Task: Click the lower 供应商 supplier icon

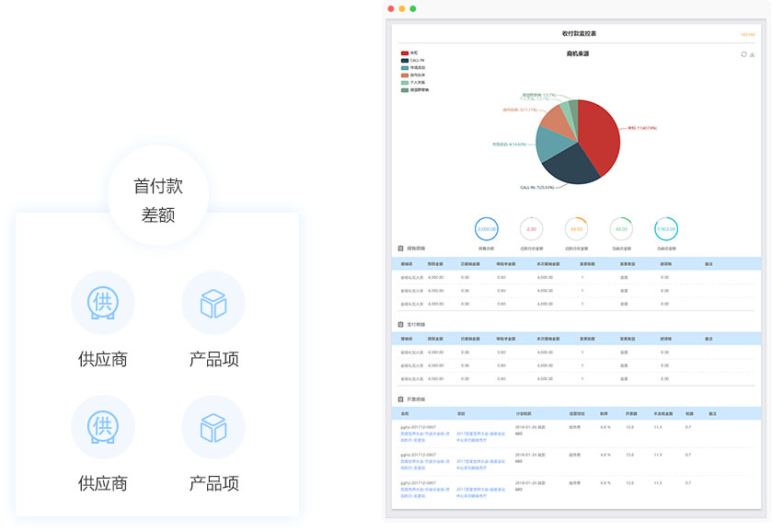Action: pos(103,427)
